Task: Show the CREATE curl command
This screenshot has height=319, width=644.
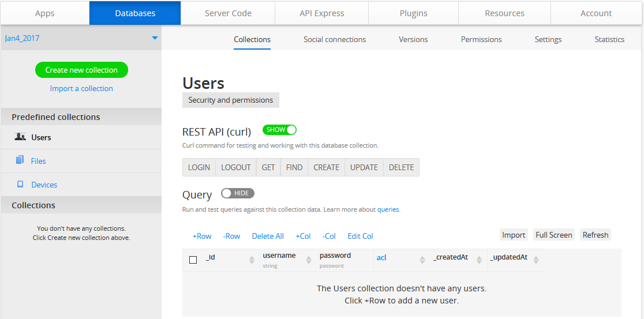Action: pyautogui.click(x=326, y=167)
